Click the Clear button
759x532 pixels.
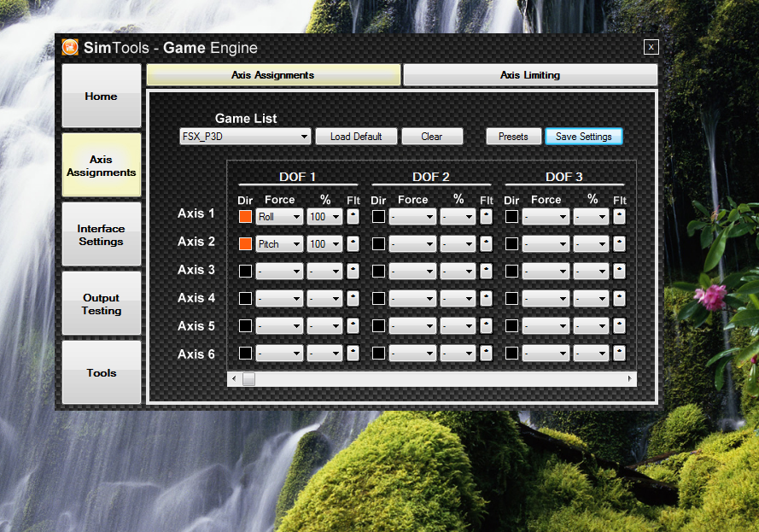click(432, 137)
